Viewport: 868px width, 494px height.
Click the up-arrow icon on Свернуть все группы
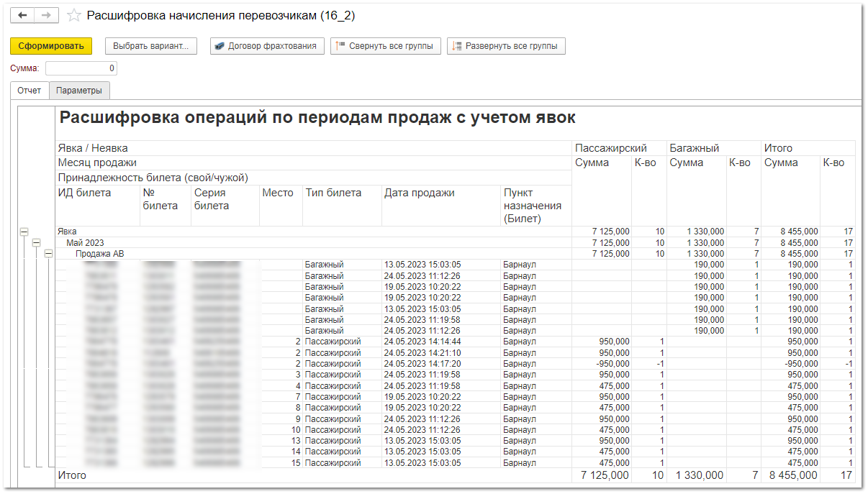click(338, 46)
